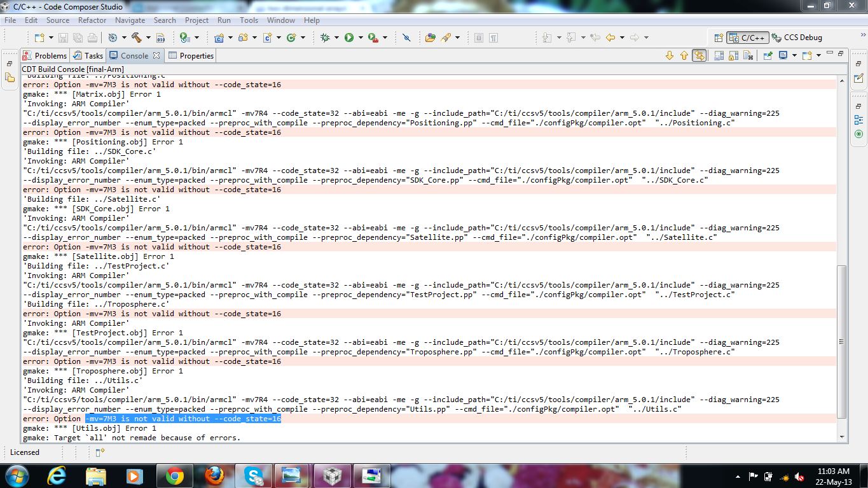The width and height of the screenshot is (868, 488).
Task: Click the Debug bug icon
Action: (x=324, y=38)
